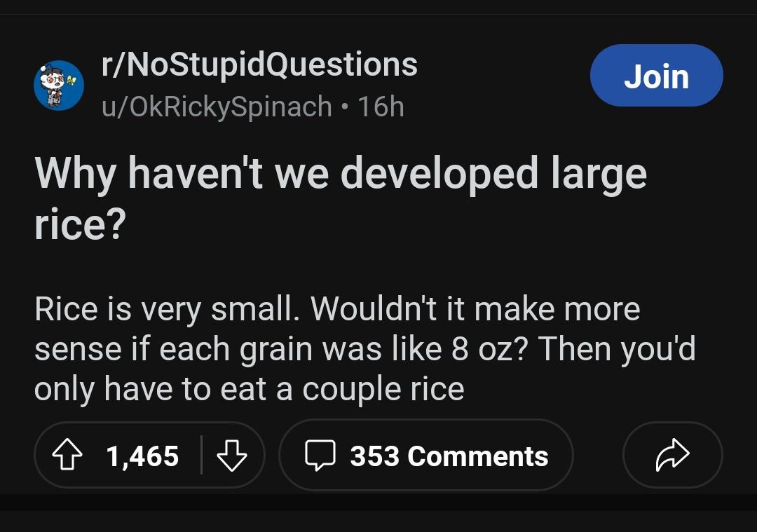Click the 16h post timestamp
This screenshot has height=532, width=757.
click(x=381, y=107)
